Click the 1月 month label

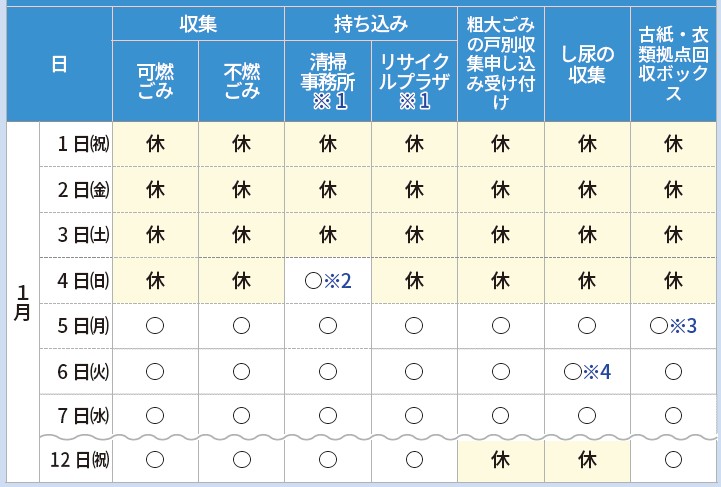(23, 302)
